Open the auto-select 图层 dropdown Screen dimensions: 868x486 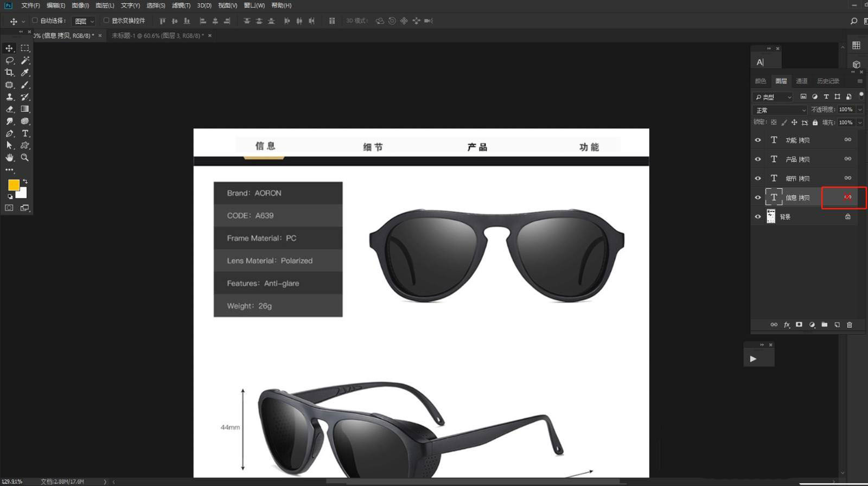click(x=84, y=21)
